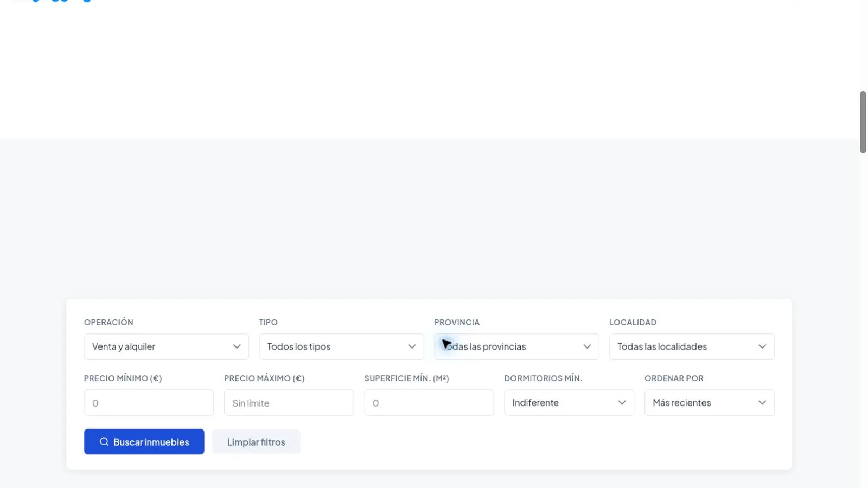This screenshot has width=868, height=488.
Task: Click the PRECIO MÁXIMO (€) label
Action: click(x=264, y=378)
